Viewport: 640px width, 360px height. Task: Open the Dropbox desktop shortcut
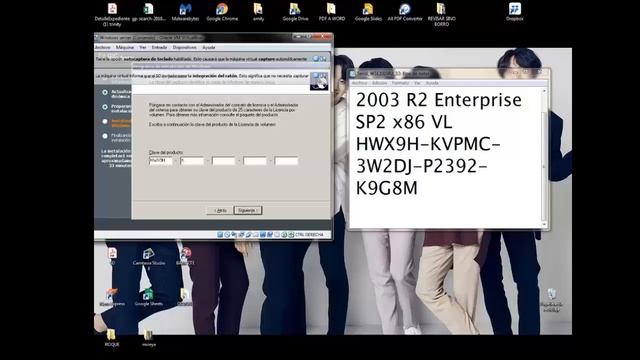(514, 12)
